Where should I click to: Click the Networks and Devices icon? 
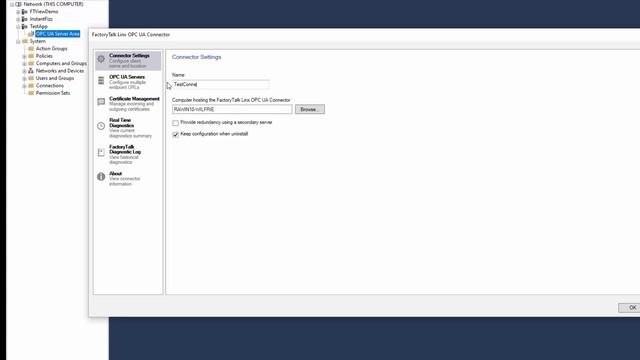click(31, 71)
